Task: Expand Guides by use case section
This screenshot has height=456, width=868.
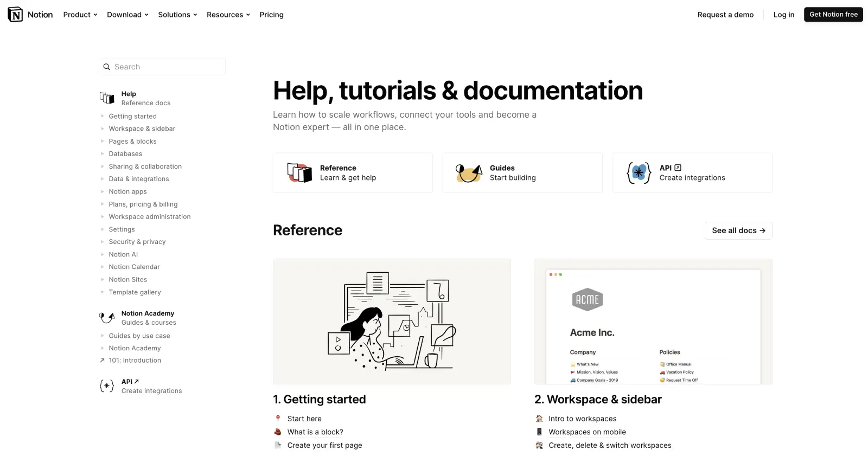Action: [102, 336]
